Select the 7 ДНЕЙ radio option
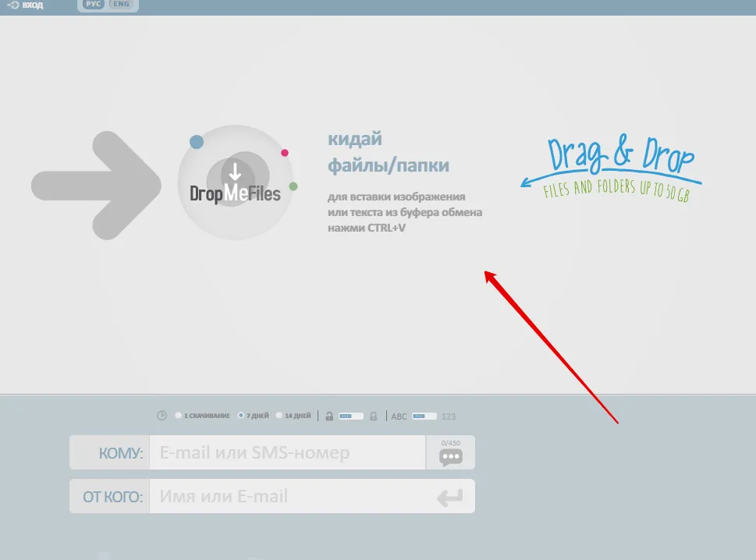Image resolution: width=756 pixels, height=560 pixels. point(240,416)
